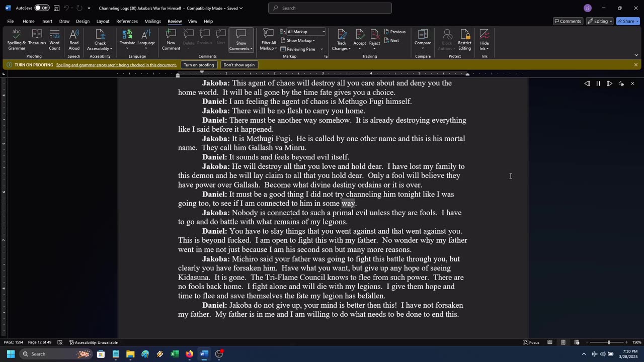Image resolution: width=644 pixels, height=362 pixels.
Task: Go back a paragraph in Read Aloud
Action: coord(587,83)
